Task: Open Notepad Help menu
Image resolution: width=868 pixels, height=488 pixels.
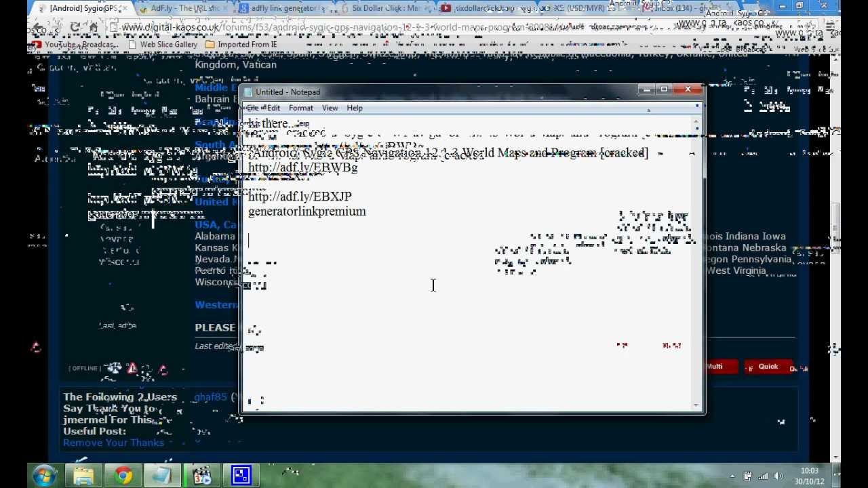Action: [x=355, y=108]
